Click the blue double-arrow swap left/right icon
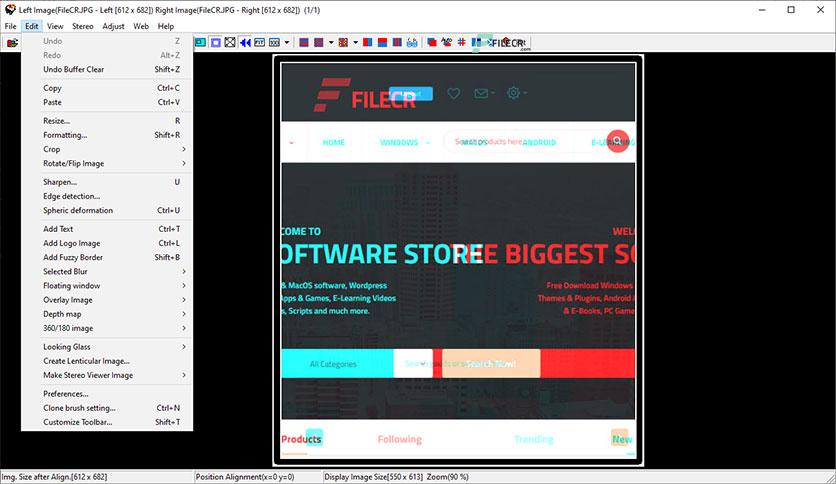 [245, 43]
